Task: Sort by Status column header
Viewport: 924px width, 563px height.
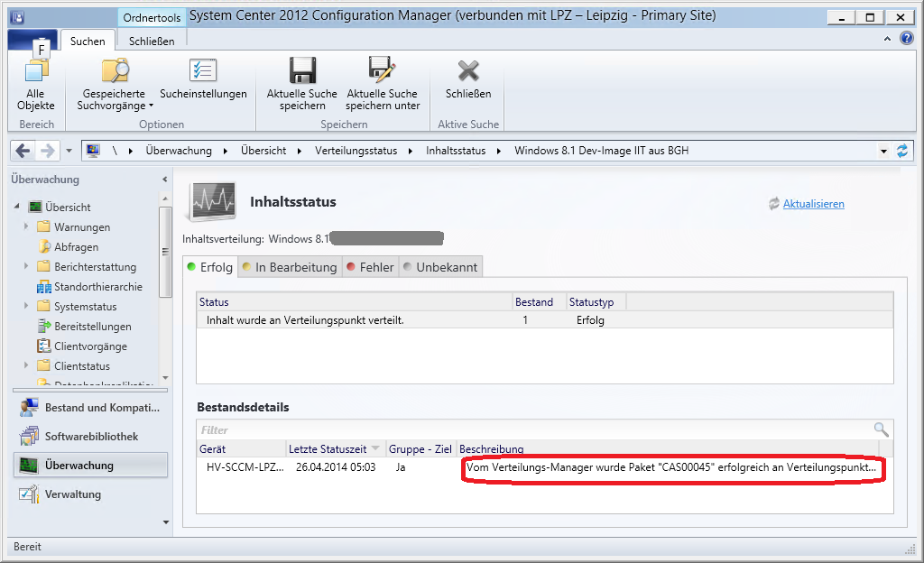Action: (x=355, y=302)
